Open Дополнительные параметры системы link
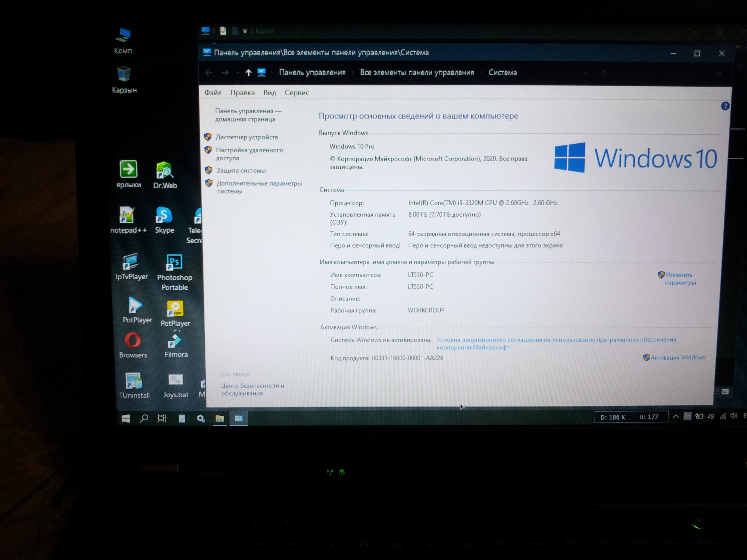Viewport: 747px width, 560px height. [x=259, y=187]
